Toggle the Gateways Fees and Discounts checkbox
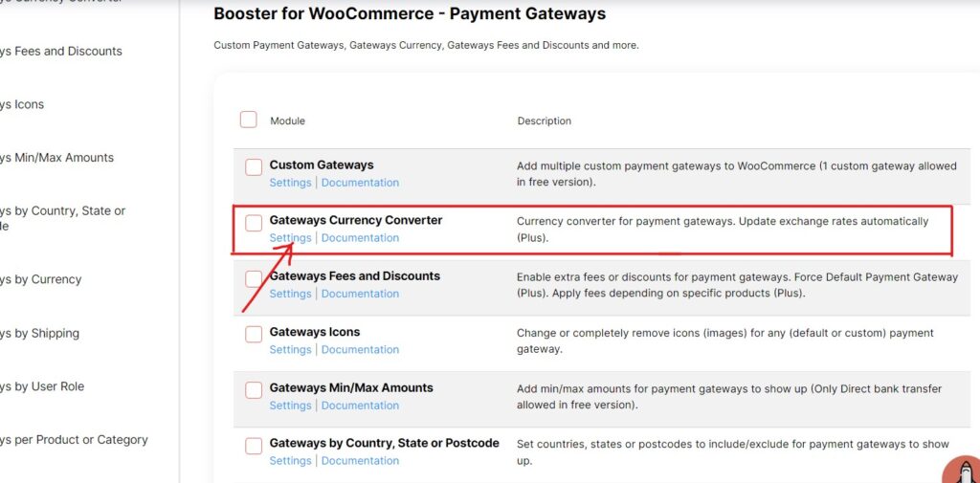This screenshot has width=980, height=483. [x=254, y=278]
